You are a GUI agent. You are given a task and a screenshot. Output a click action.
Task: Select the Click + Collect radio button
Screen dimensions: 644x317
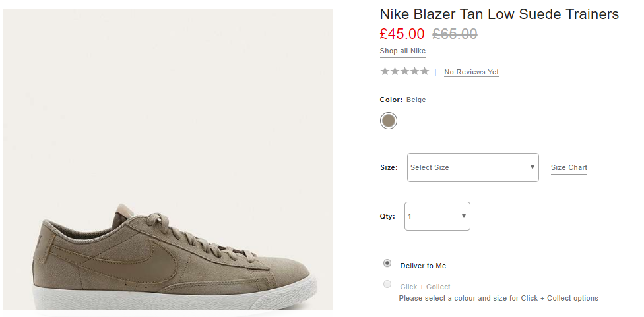[x=387, y=284]
